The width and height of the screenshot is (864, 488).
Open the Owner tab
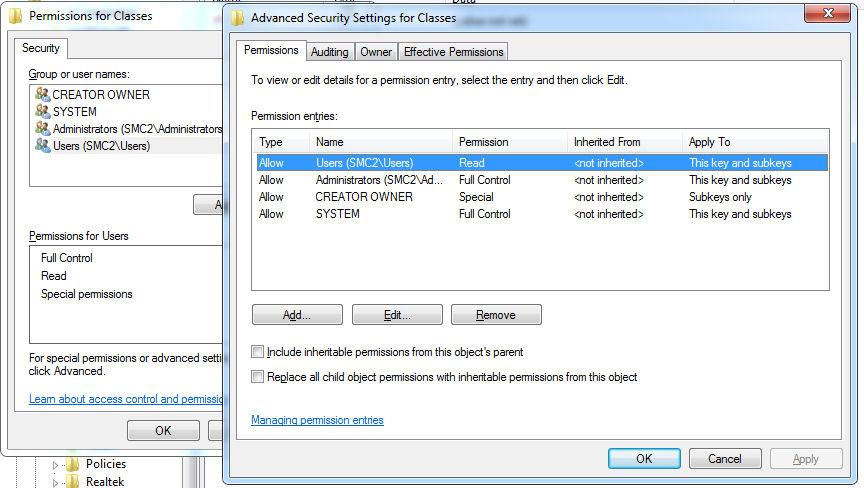[x=376, y=52]
